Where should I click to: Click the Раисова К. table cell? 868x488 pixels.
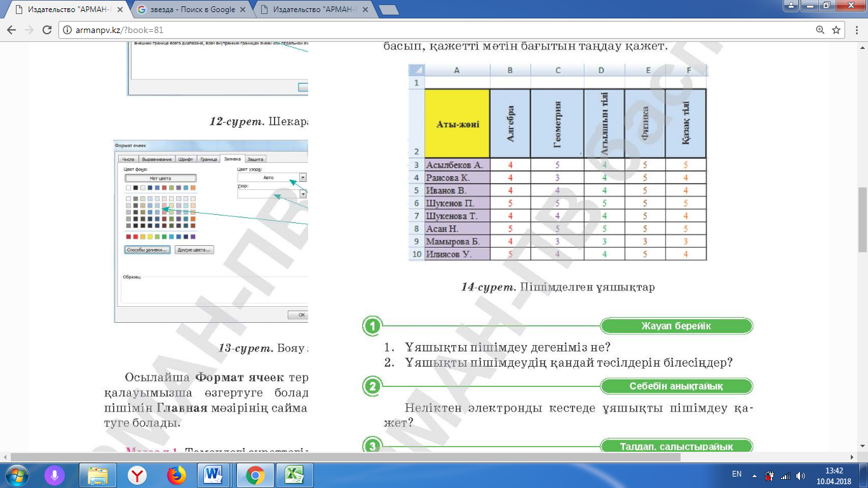[458, 177]
